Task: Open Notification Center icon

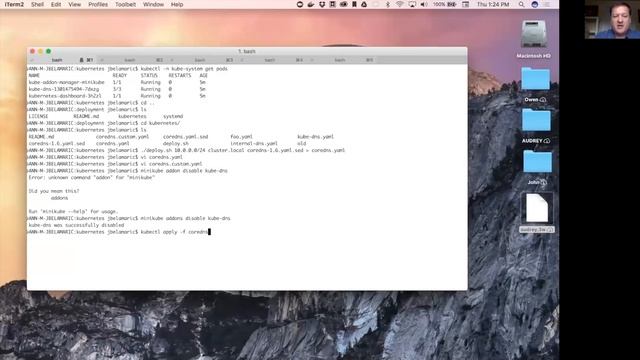Action: tap(547, 4)
